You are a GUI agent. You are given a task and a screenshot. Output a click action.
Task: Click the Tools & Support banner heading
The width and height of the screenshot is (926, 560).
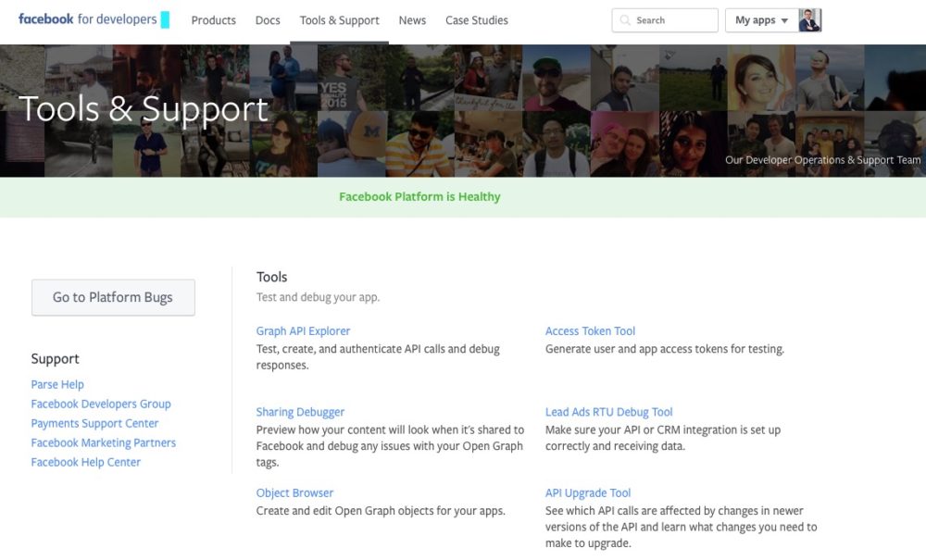point(144,108)
